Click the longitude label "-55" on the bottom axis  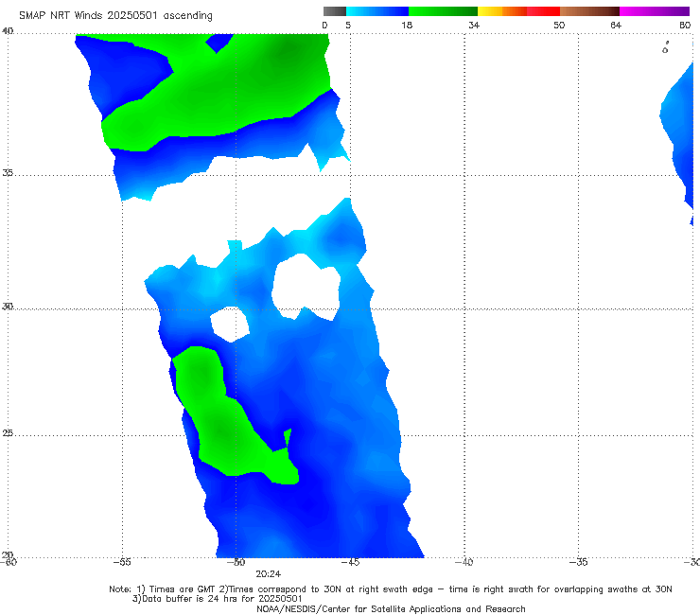[122, 562]
